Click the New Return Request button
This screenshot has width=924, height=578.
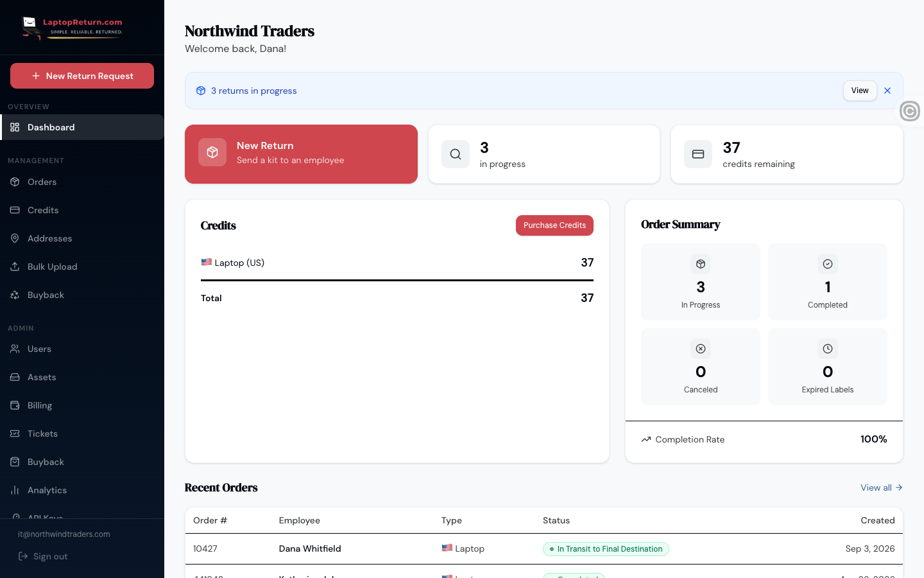[82, 76]
